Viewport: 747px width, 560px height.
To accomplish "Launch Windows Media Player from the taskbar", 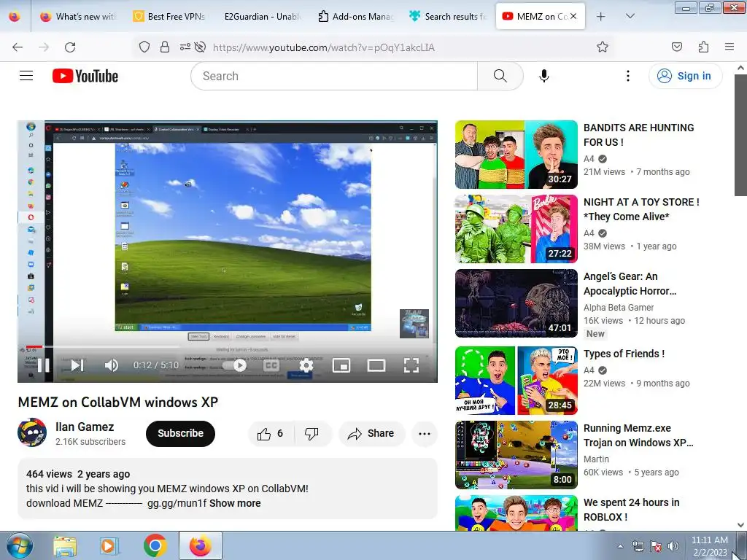I will tap(109, 545).
